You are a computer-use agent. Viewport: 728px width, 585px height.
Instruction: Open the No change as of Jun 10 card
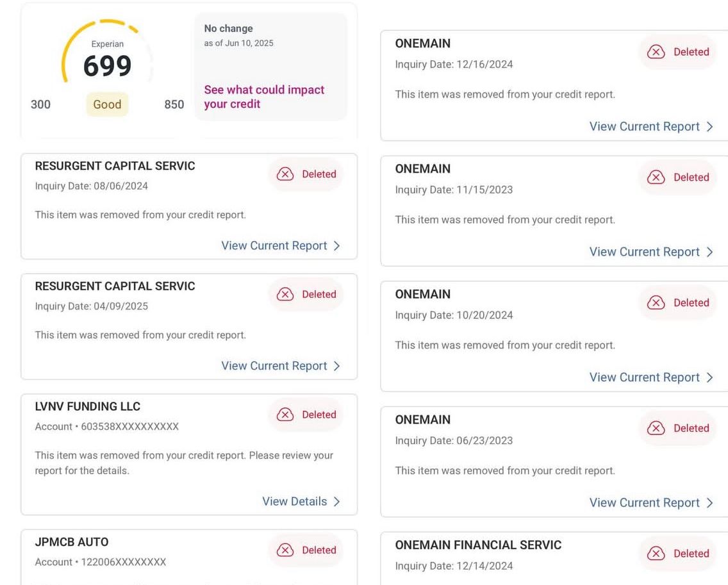(x=270, y=66)
